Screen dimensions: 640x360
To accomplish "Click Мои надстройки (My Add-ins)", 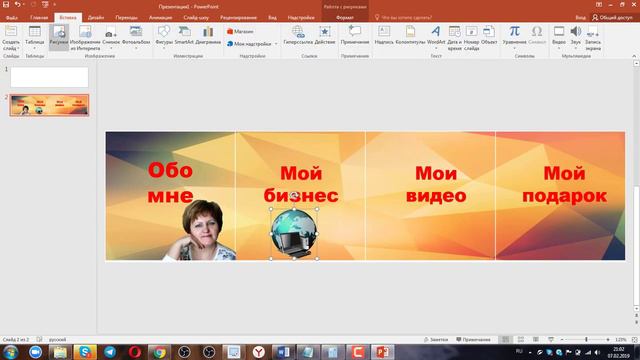I will pyautogui.click(x=249, y=44).
